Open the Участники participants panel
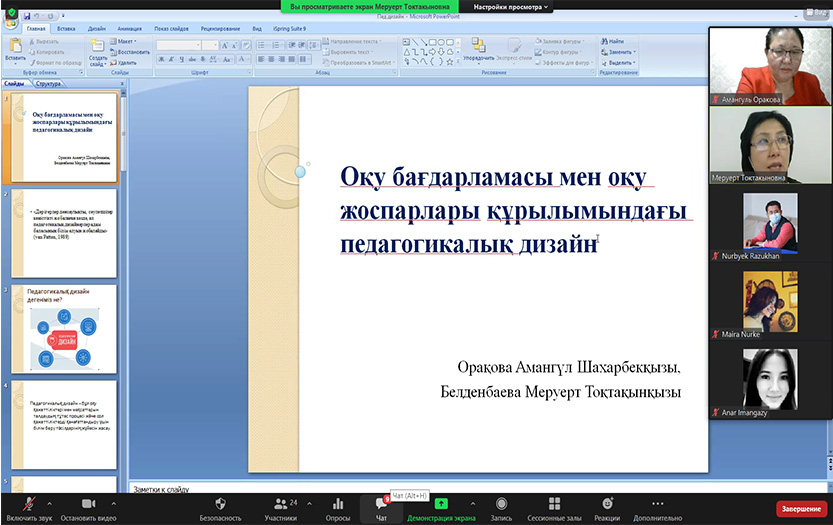Screen dimensions: 833x525 279,504
